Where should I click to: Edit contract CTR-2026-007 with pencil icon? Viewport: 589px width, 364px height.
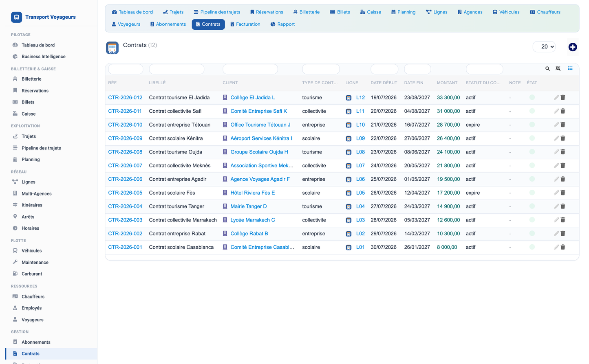(x=556, y=165)
